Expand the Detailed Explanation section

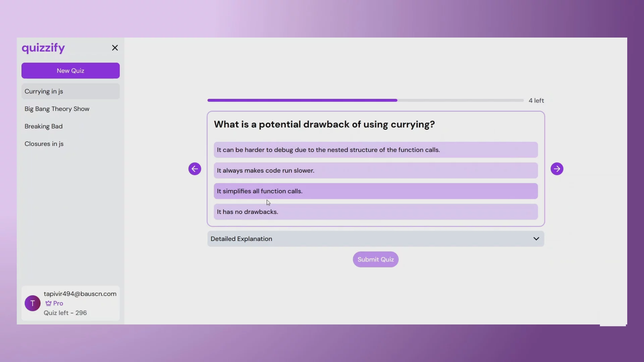[376, 239]
